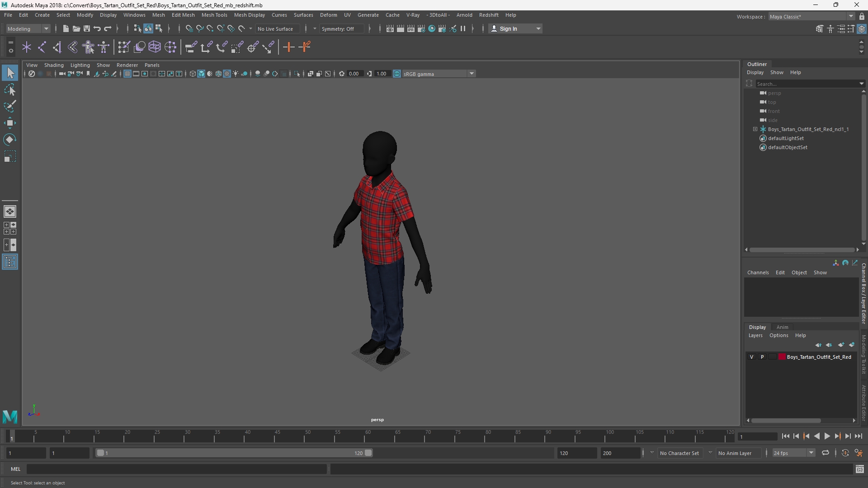The width and height of the screenshot is (868, 488).
Task: Click the red layer color swatch
Action: click(x=782, y=357)
